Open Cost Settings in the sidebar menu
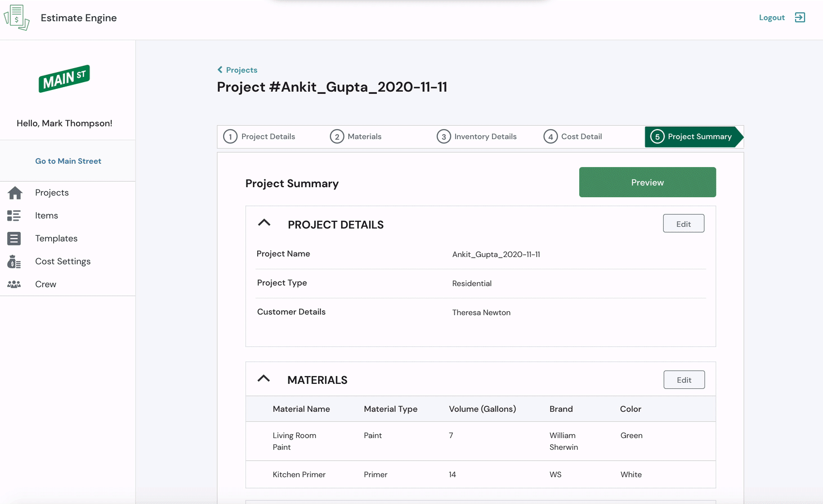Viewport: 823px width, 504px height. [x=63, y=261]
